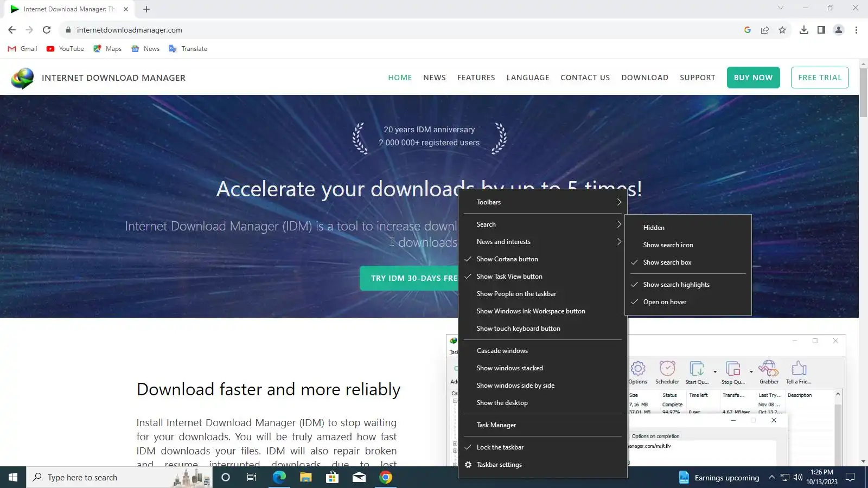Toggle Show Task View button

pos(542,277)
